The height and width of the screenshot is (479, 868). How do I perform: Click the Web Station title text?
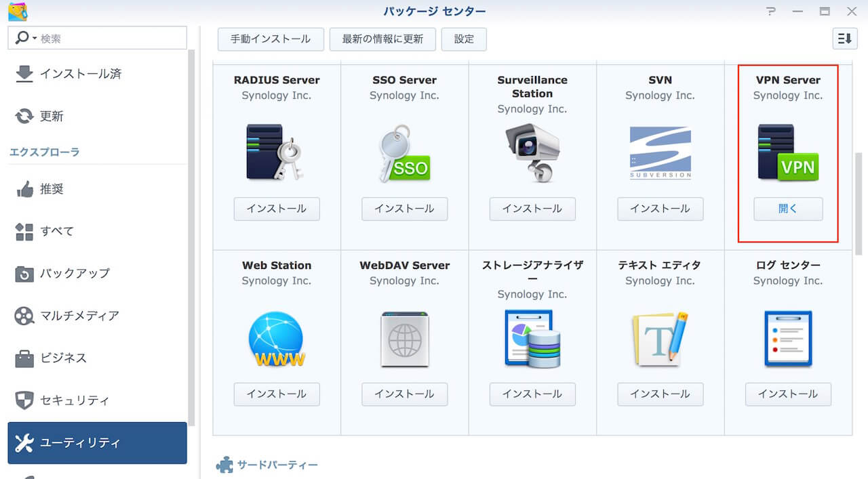coord(277,265)
